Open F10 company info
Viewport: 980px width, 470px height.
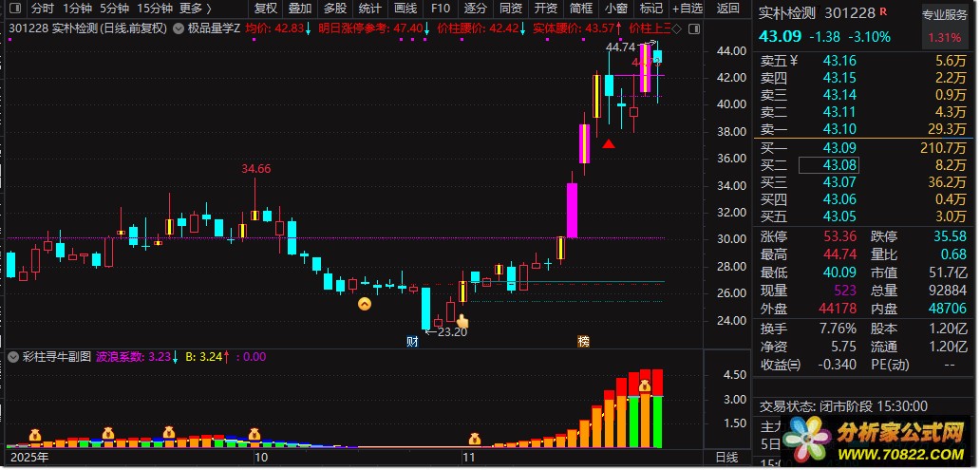(x=440, y=9)
